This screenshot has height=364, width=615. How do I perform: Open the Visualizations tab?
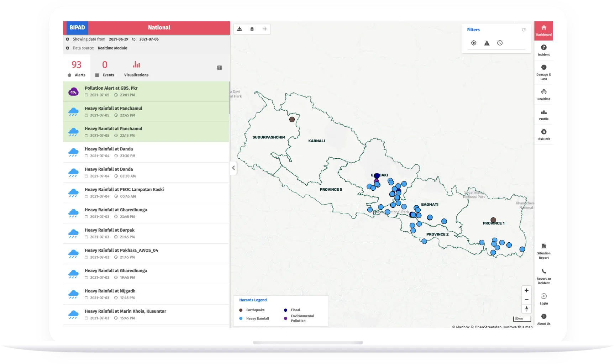(136, 68)
